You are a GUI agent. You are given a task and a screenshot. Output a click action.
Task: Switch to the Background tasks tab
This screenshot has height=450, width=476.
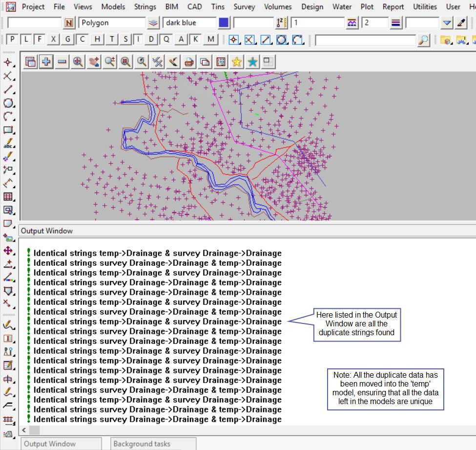click(x=142, y=444)
